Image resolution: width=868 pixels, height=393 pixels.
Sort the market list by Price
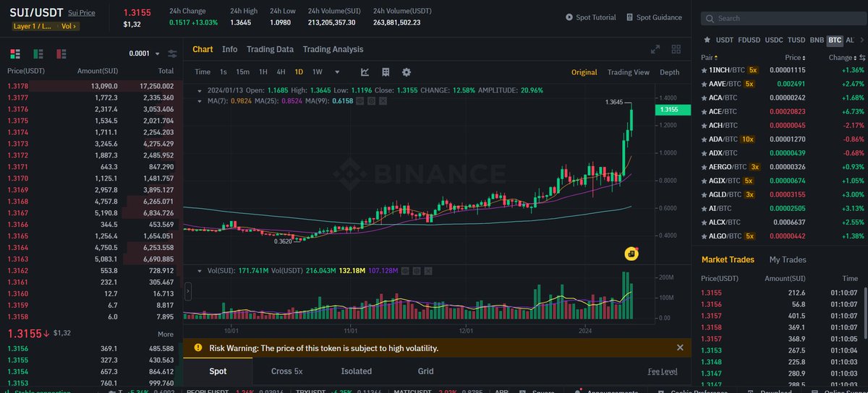(796, 57)
